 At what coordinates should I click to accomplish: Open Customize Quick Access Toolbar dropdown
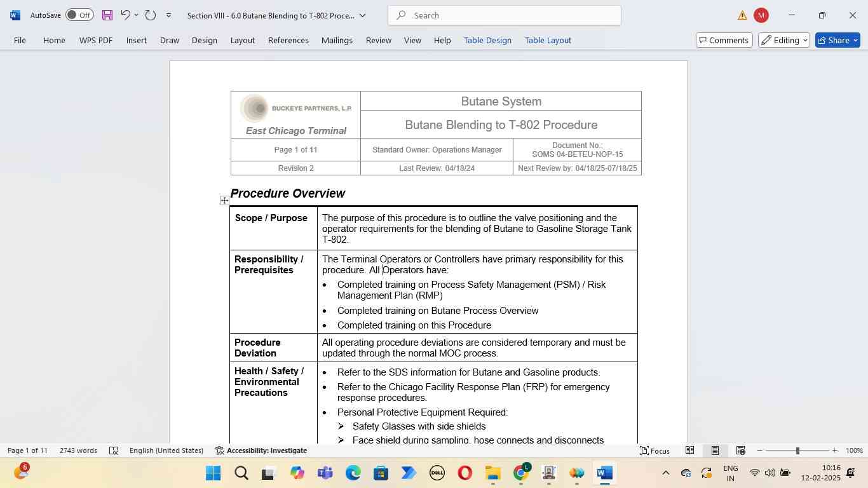click(168, 15)
